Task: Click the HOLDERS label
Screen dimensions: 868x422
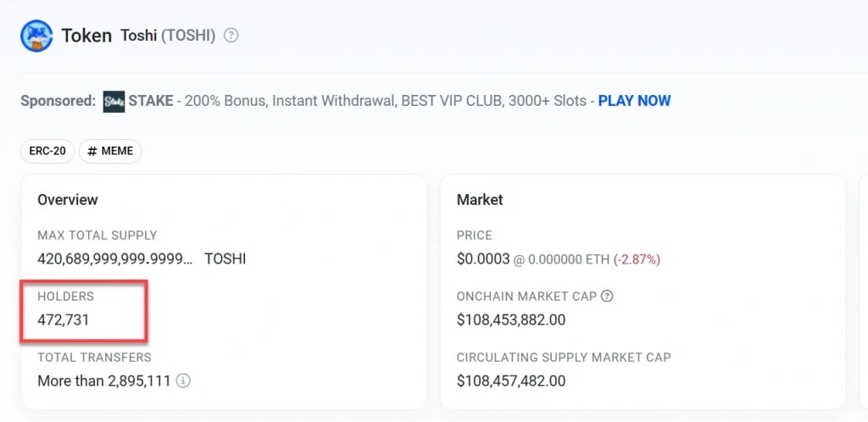Action: pos(65,297)
